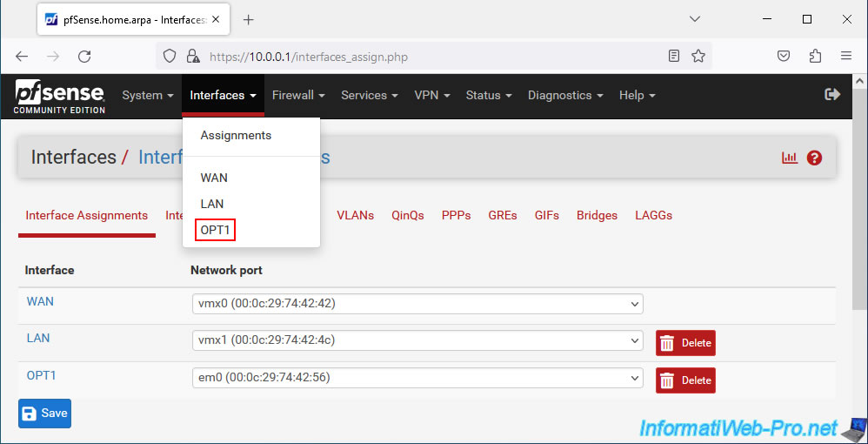Go back to the previous page

point(22,56)
